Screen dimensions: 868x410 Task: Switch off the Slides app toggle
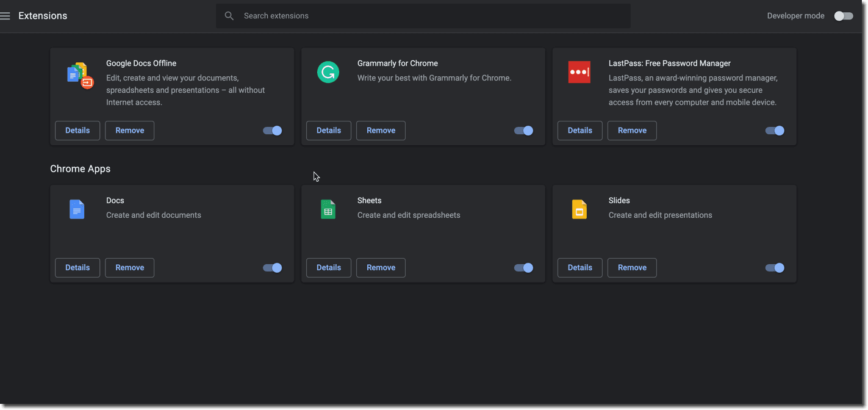click(x=775, y=268)
